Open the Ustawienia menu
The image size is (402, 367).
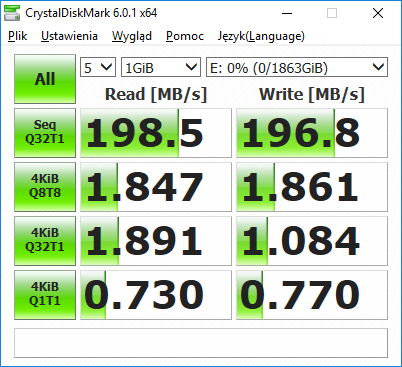click(69, 36)
